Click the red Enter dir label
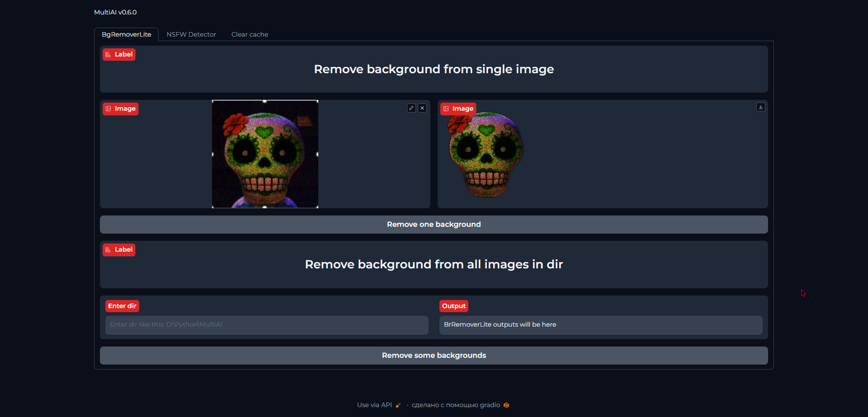Screen dimensions: 868x417 (x=122, y=306)
